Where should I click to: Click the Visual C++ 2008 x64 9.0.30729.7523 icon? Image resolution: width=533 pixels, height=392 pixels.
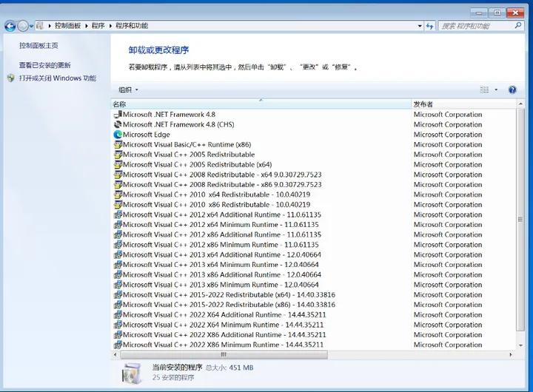pyautogui.click(x=118, y=175)
